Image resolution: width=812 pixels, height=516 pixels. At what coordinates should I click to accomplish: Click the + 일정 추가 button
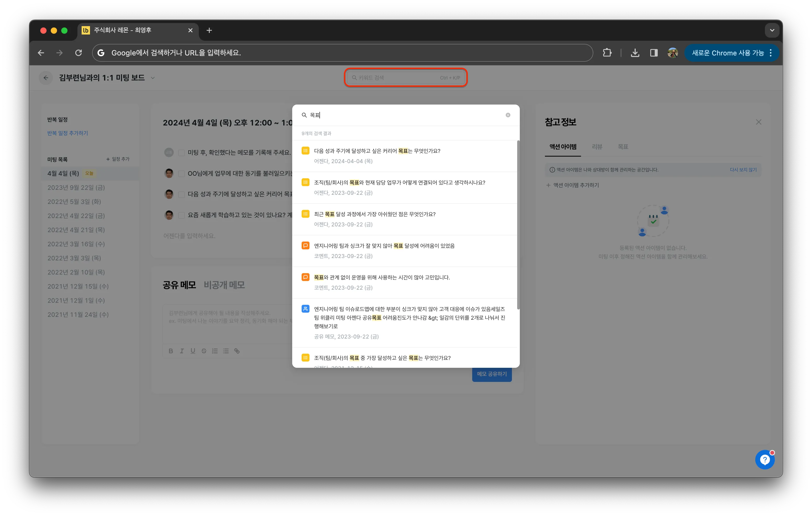pos(118,159)
